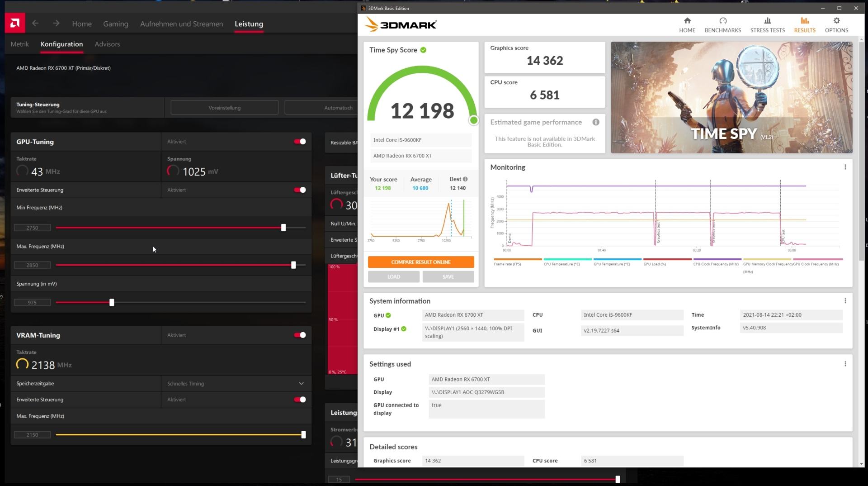This screenshot has height=486, width=868.
Task: Click the Graphics score 14 362 card
Action: (545, 57)
